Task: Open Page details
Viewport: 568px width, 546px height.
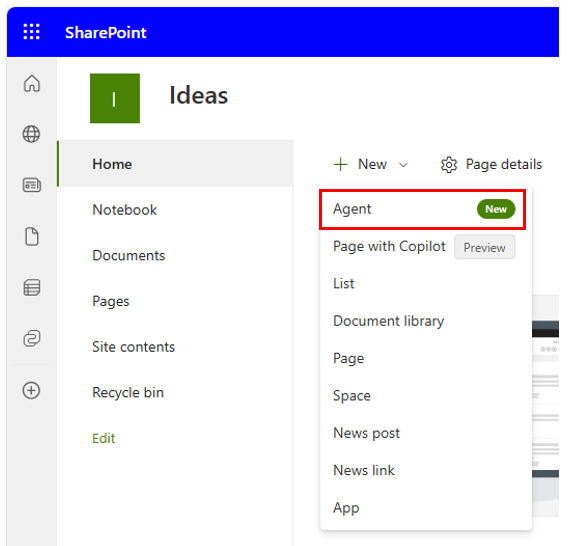Action: [492, 164]
